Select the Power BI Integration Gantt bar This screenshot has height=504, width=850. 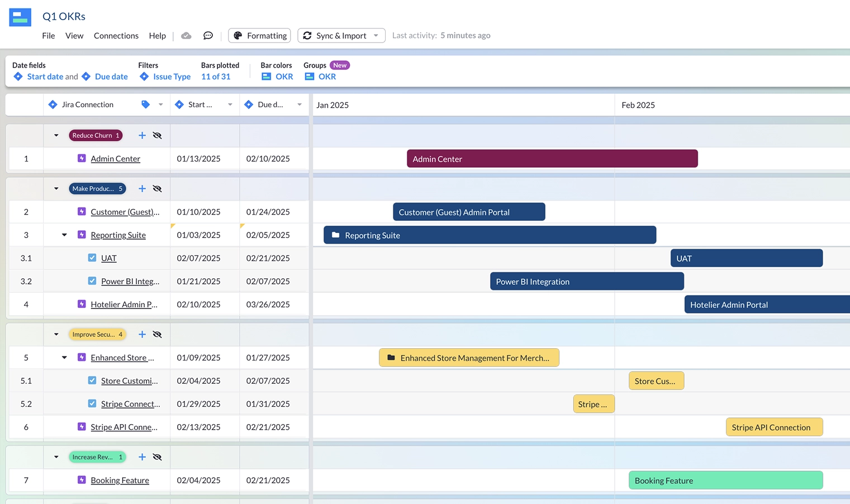(587, 281)
